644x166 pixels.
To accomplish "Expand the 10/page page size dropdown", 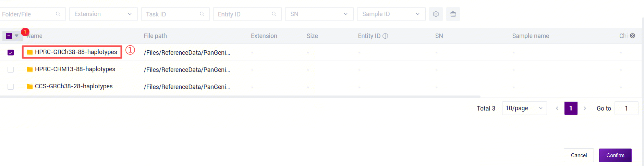I will pos(524,108).
